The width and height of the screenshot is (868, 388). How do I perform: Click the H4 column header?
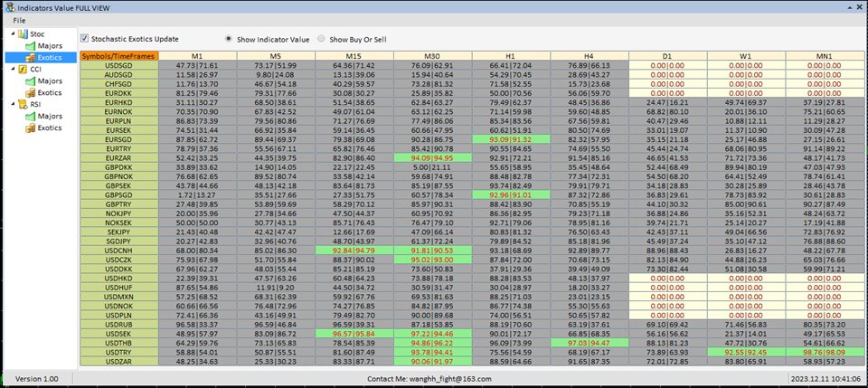pos(590,56)
